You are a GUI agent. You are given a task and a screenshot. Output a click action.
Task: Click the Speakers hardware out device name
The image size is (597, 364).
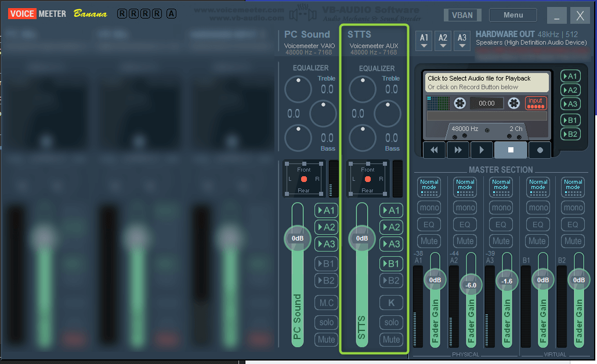tap(531, 42)
